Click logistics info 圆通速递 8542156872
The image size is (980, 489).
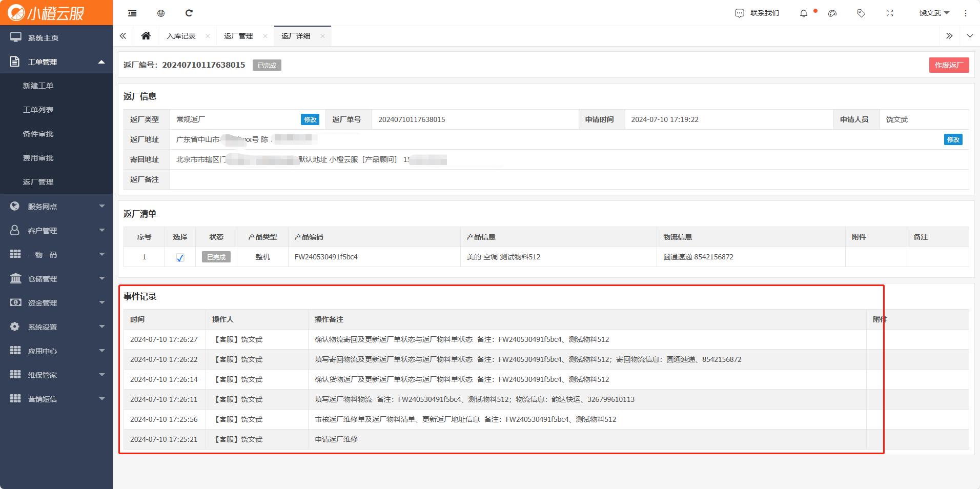point(698,257)
